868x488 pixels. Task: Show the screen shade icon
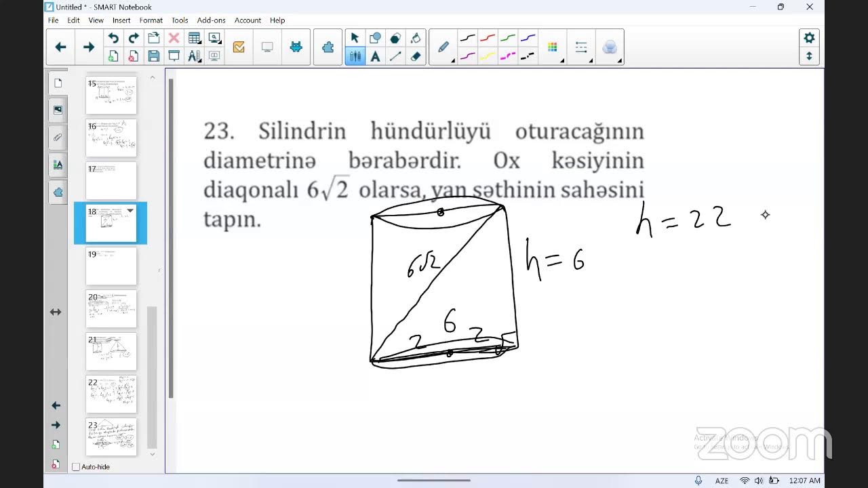tap(174, 56)
